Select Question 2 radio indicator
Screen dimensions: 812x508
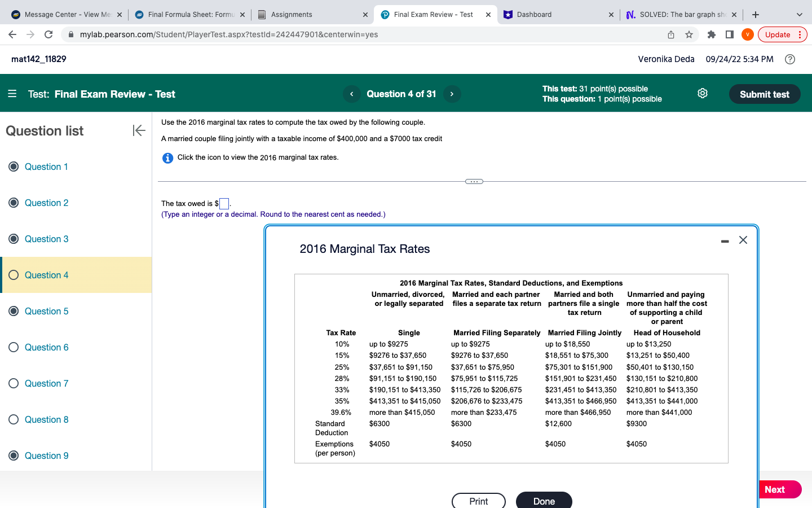(x=14, y=203)
